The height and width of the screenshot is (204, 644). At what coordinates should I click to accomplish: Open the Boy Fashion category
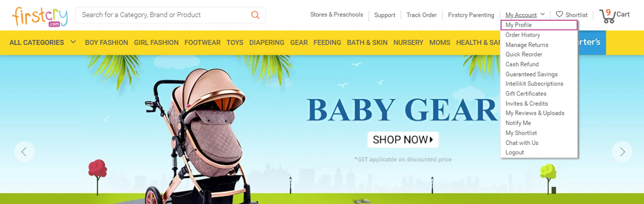(x=106, y=43)
